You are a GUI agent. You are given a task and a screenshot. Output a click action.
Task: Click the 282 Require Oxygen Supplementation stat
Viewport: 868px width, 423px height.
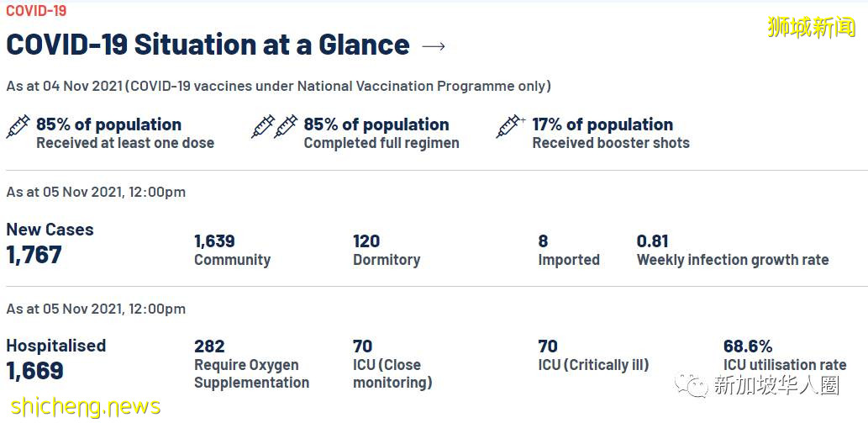(x=209, y=346)
